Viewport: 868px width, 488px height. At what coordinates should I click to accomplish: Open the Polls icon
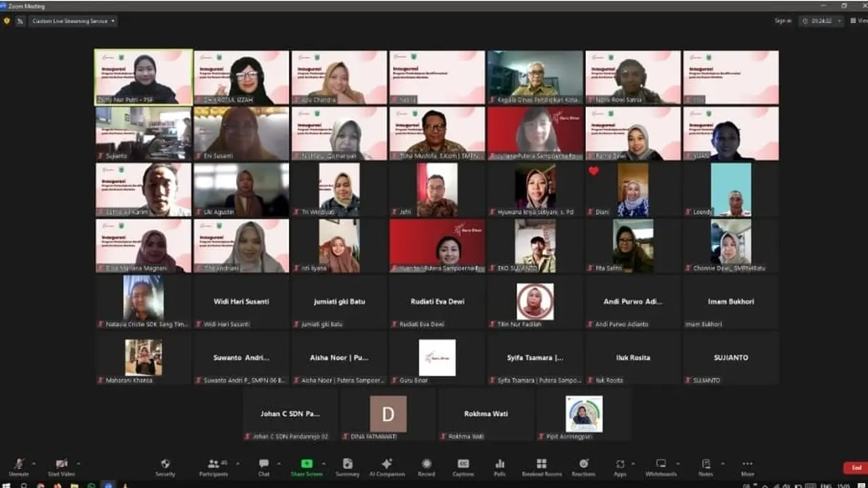(x=500, y=467)
